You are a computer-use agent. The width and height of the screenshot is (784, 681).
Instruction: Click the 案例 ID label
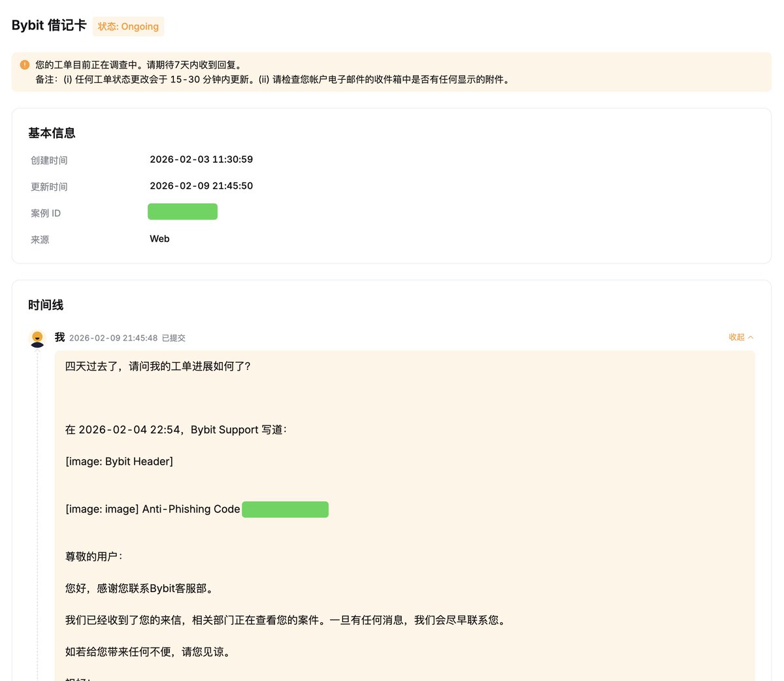[46, 214]
